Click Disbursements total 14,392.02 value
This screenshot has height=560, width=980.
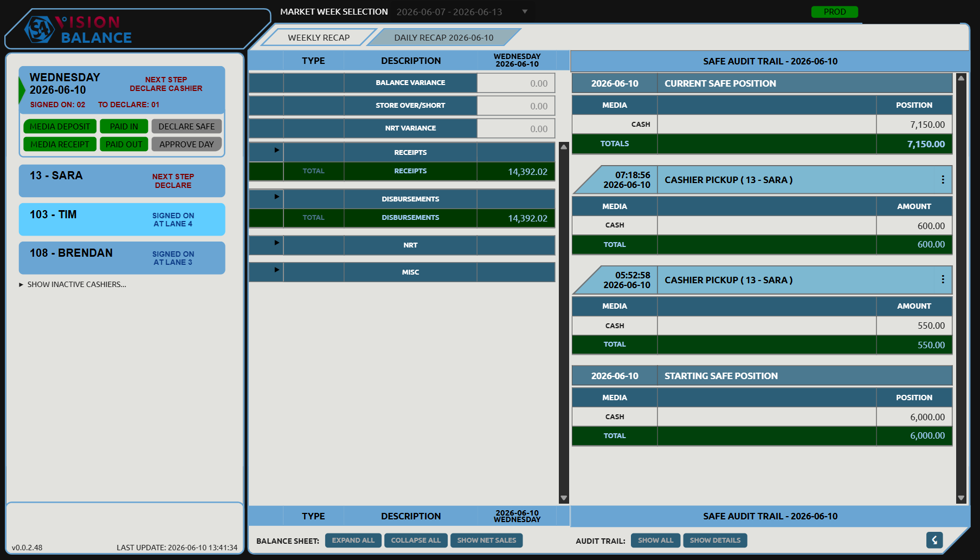527,218
